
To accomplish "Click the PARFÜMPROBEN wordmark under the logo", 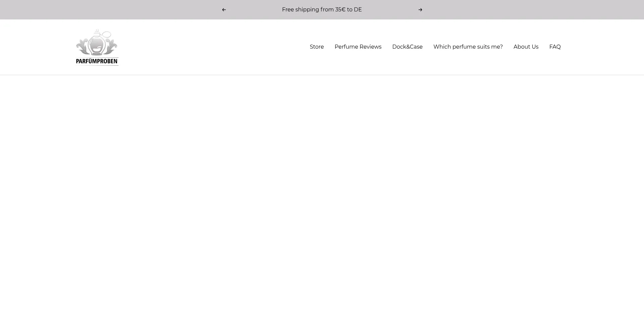I will (97, 61).
